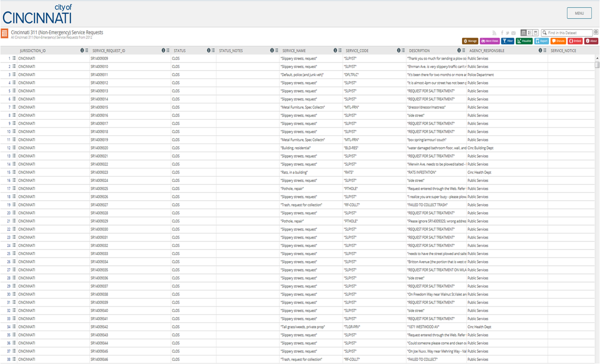The image size is (600, 364).
Task: Select cell "RATS INFESTATION"
Action: click(422, 172)
